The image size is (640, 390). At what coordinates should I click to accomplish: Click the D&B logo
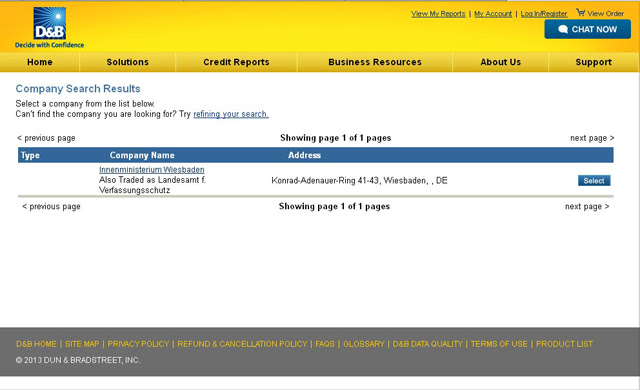pyautogui.click(x=49, y=23)
